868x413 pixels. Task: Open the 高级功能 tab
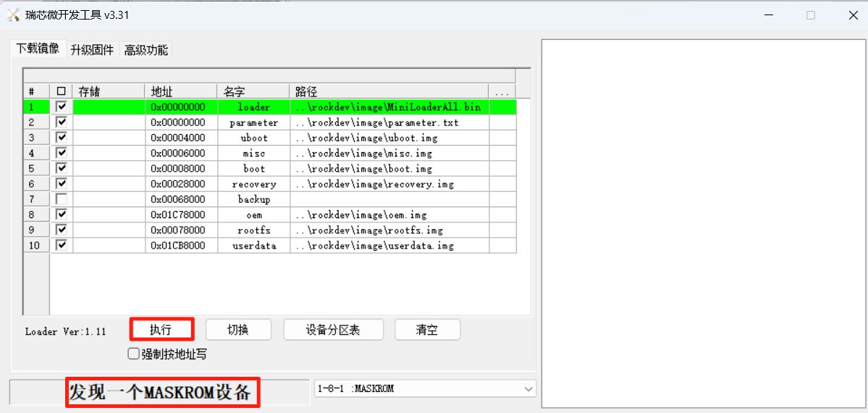coord(146,50)
